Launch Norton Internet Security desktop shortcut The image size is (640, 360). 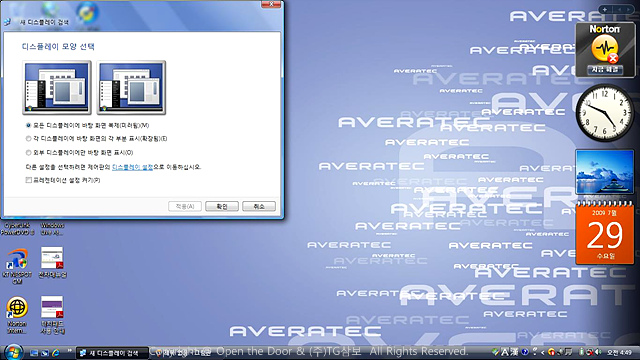click(x=17, y=315)
